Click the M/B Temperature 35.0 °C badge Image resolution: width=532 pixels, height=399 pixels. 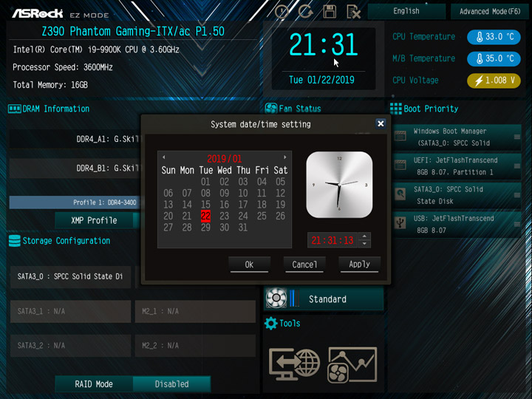tap(494, 58)
